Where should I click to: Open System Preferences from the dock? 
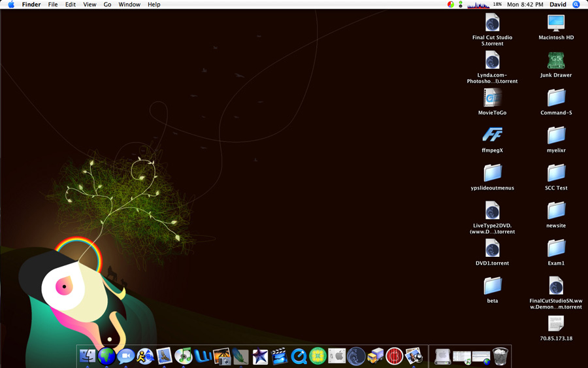coord(336,356)
